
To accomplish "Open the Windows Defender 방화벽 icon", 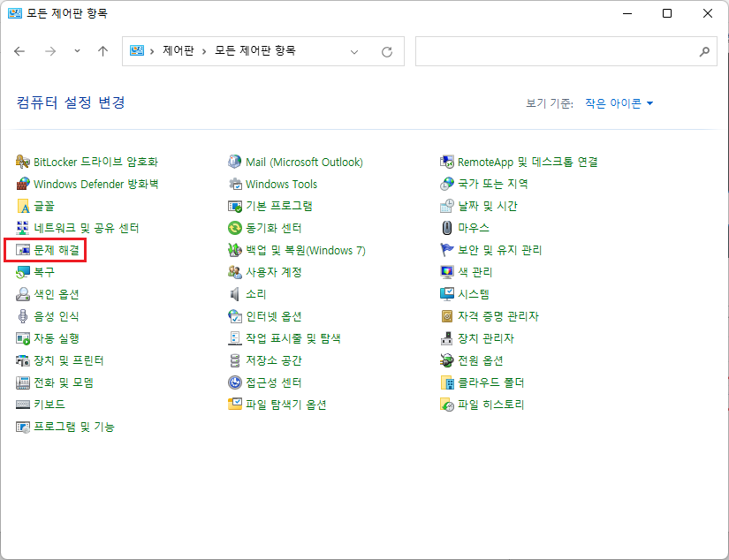I will click(24, 185).
